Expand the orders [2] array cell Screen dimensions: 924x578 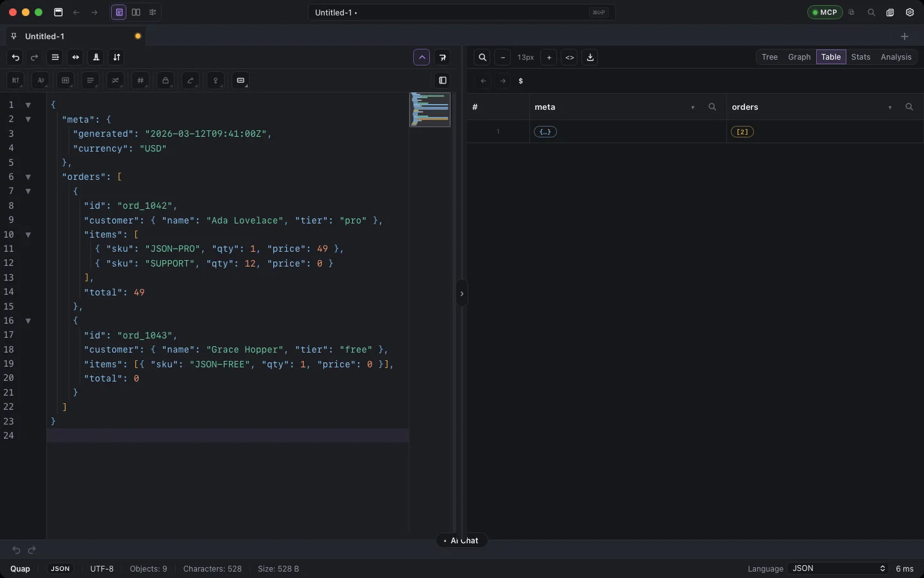click(x=742, y=132)
